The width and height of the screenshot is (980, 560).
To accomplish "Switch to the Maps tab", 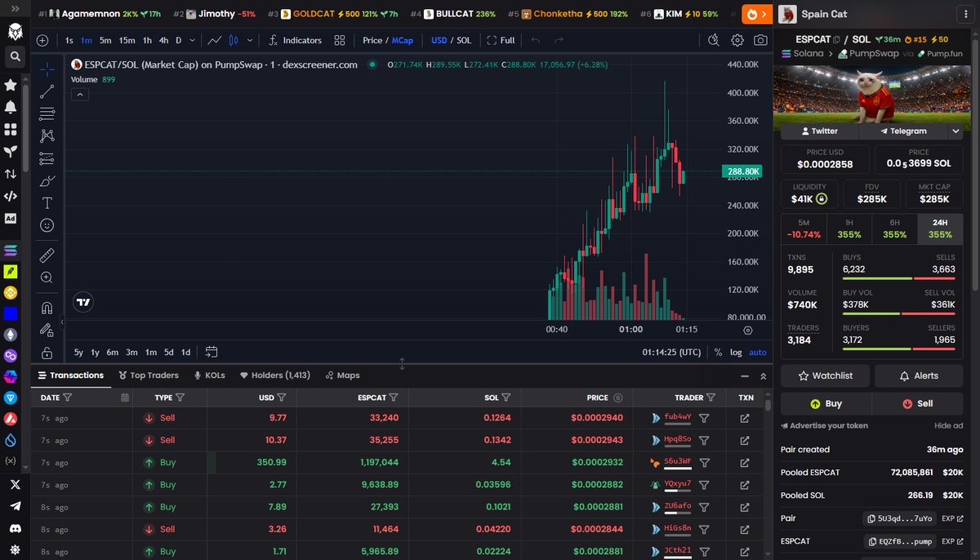I will (x=342, y=376).
